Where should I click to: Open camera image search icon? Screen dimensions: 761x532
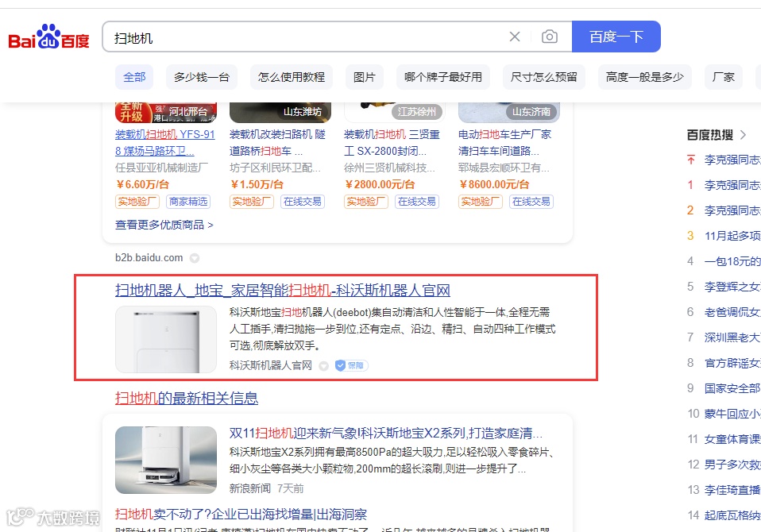[550, 37]
